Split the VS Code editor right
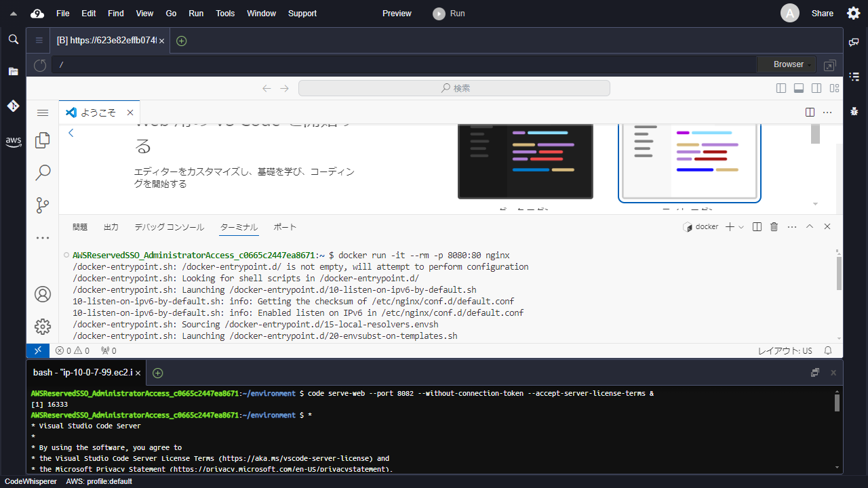Image resolution: width=868 pixels, height=488 pixels. [x=810, y=113]
